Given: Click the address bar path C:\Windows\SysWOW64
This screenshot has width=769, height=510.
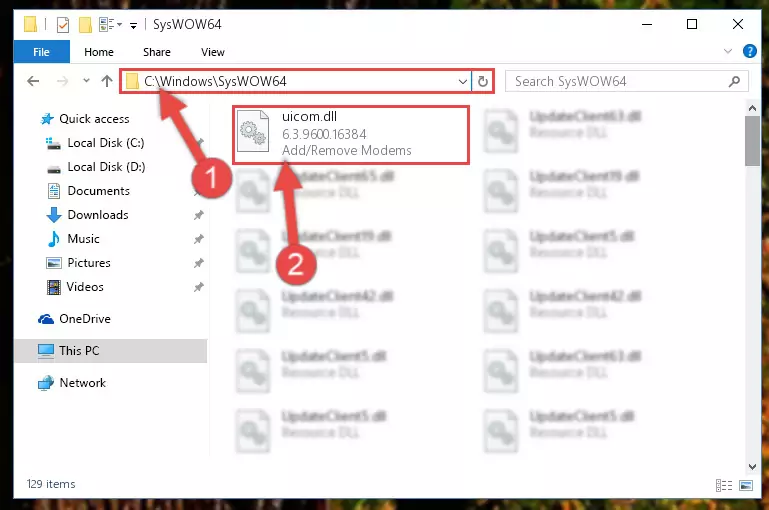Looking at the screenshot, I should tap(215, 81).
